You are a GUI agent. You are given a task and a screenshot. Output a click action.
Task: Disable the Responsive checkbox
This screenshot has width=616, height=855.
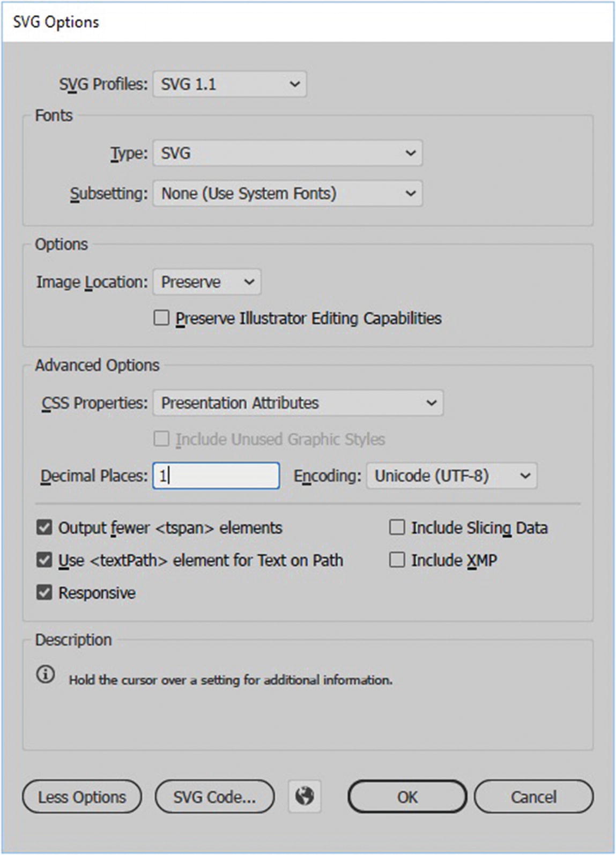click(44, 593)
